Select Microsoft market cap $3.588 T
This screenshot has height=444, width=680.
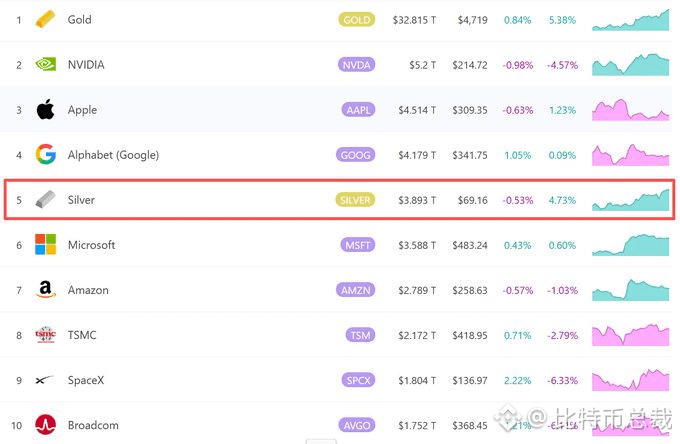click(x=417, y=245)
